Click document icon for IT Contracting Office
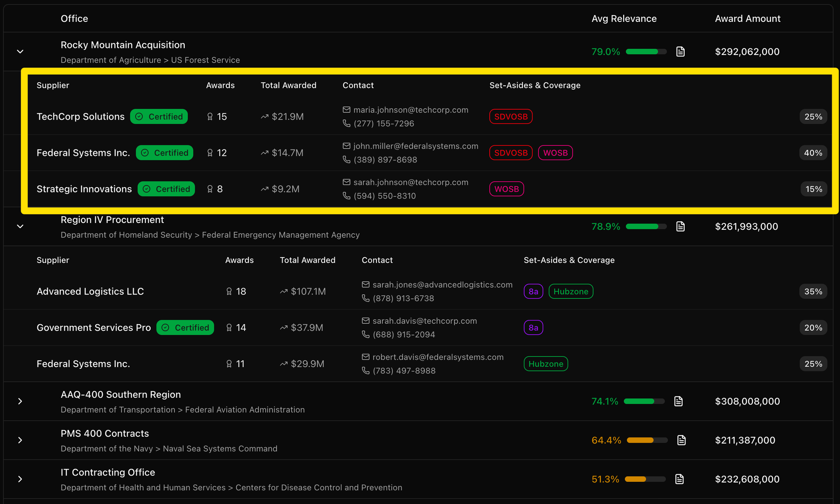This screenshot has height=504, width=840. tap(679, 479)
